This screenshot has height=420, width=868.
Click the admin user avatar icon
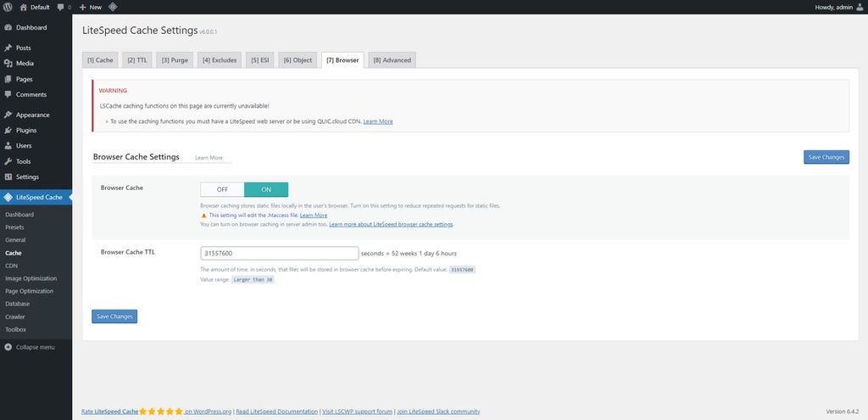coord(860,7)
